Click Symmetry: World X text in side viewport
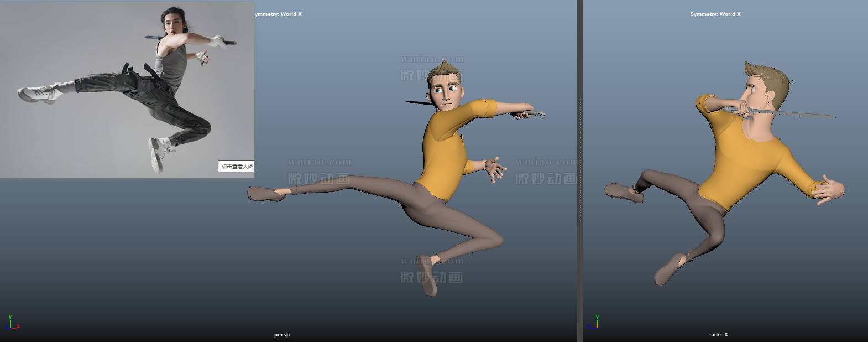The width and height of the screenshot is (868, 342). click(715, 14)
